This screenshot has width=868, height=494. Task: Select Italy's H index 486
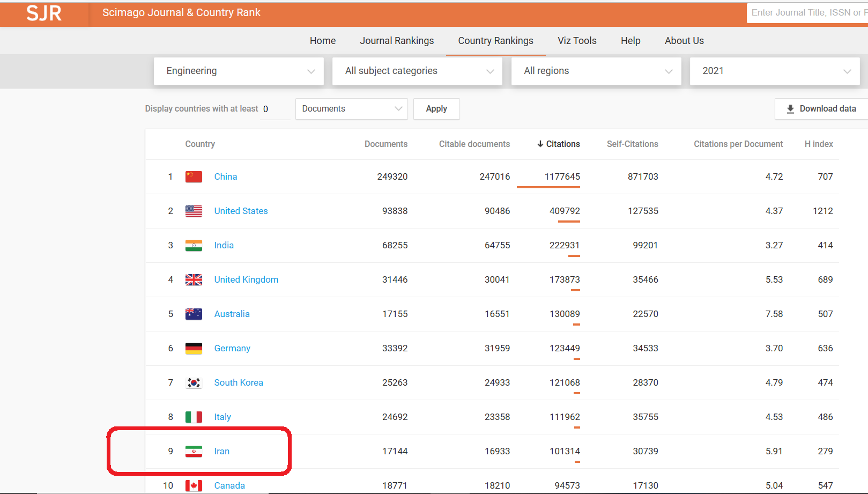click(x=825, y=417)
